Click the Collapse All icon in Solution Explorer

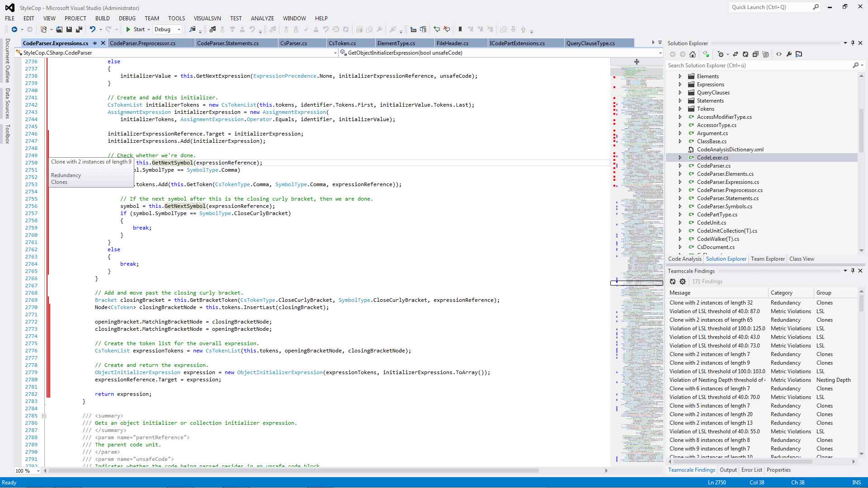(x=755, y=54)
